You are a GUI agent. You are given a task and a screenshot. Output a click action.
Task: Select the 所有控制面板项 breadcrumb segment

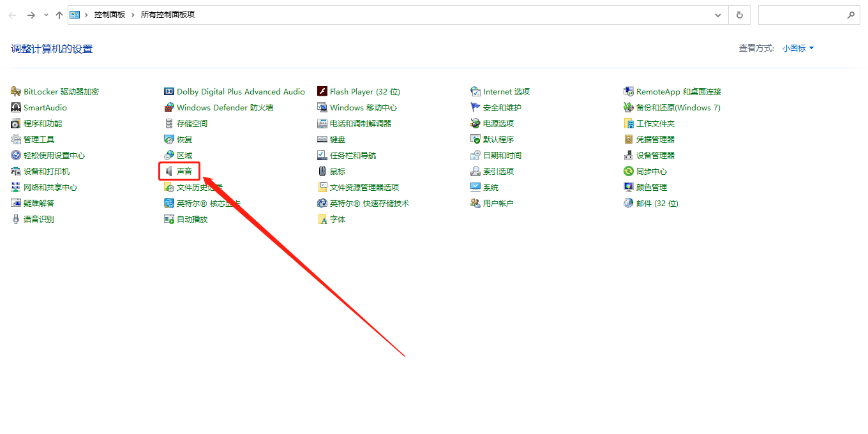[x=167, y=15]
